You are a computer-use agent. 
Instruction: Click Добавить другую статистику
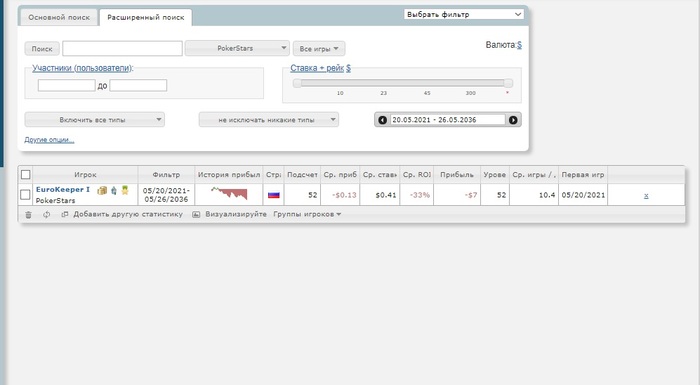click(x=122, y=214)
